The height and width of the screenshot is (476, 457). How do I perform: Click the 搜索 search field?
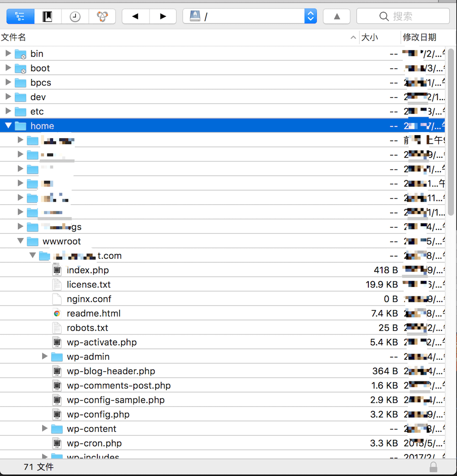tap(403, 16)
